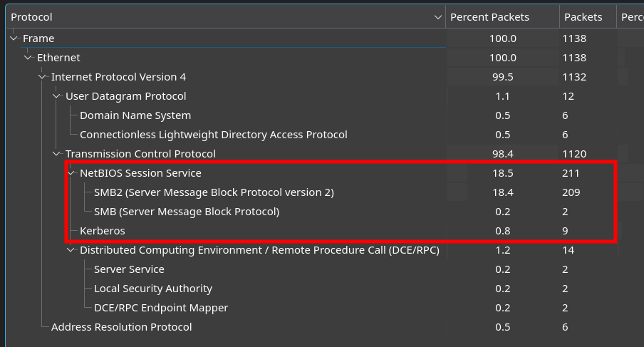Select the Server Service row

click(129, 269)
